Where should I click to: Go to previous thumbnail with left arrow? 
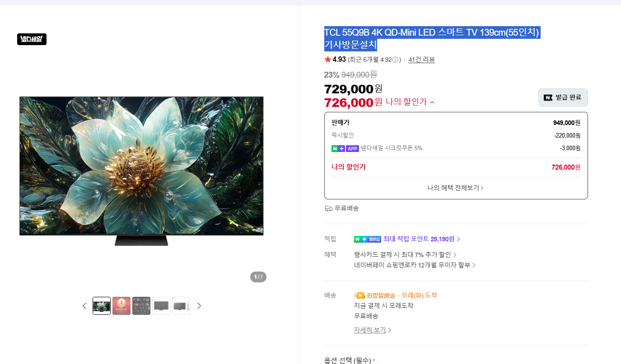[84, 306]
